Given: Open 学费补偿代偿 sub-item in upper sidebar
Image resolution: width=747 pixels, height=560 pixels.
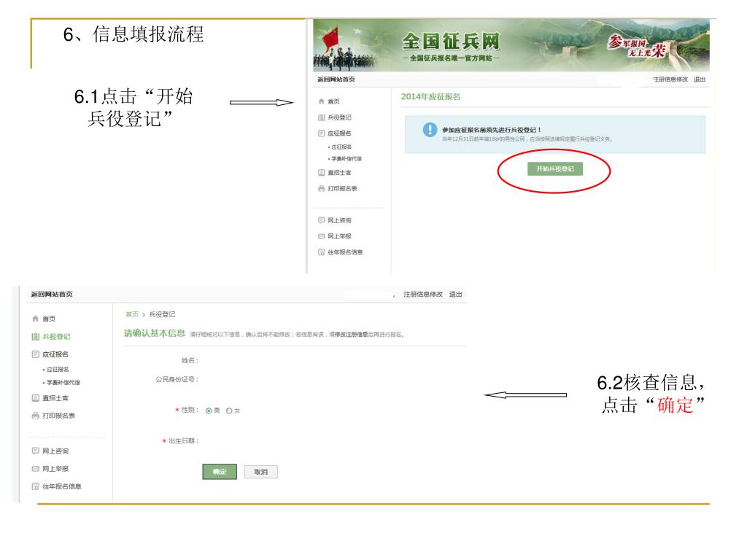Looking at the screenshot, I should [347, 158].
